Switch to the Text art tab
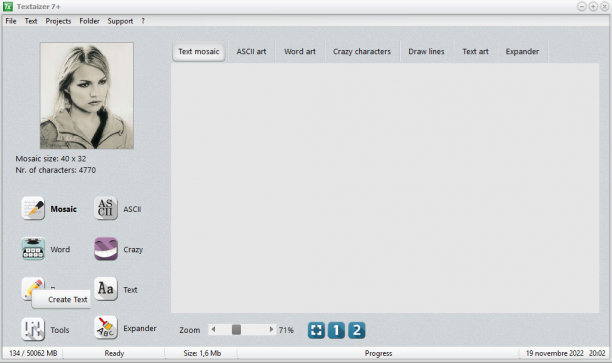Viewport: 612px width, 363px height. click(x=475, y=52)
